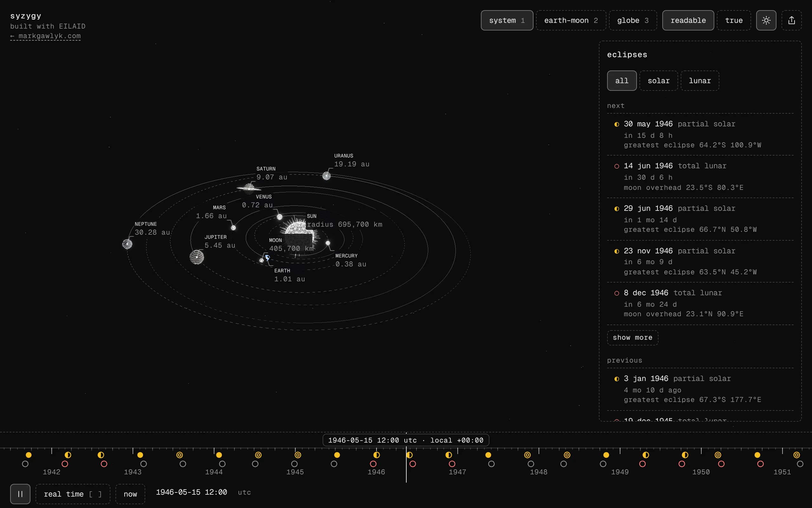Switch to globe view
This screenshot has height=508, width=812.
[633, 21]
